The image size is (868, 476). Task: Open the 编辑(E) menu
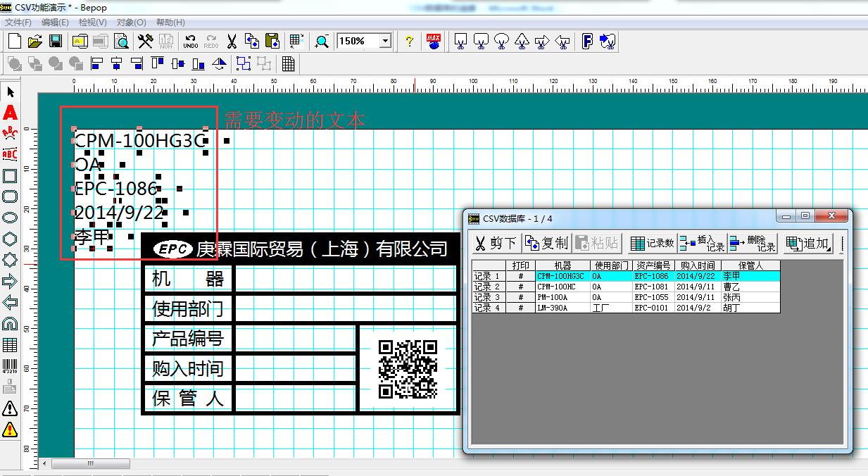[55, 23]
